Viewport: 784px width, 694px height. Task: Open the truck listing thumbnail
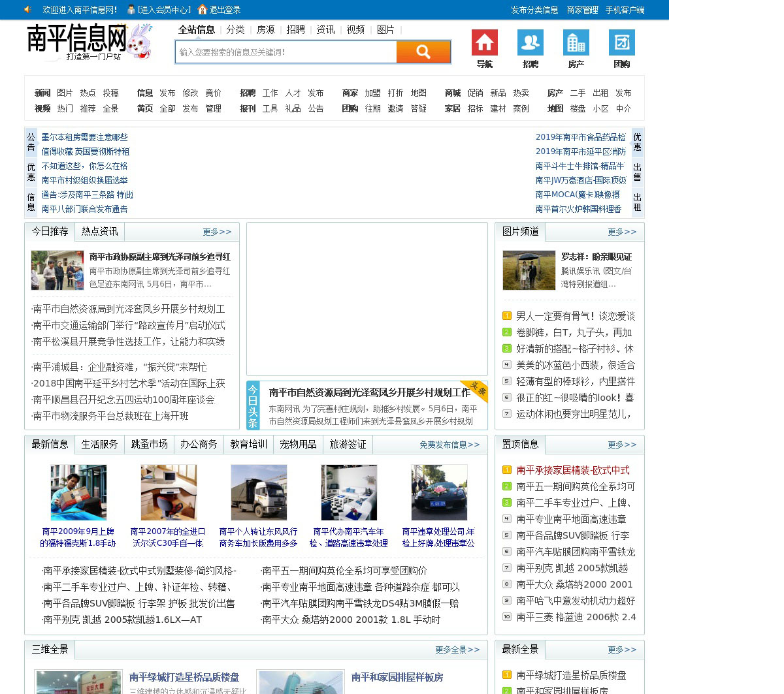click(x=259, y=492)
